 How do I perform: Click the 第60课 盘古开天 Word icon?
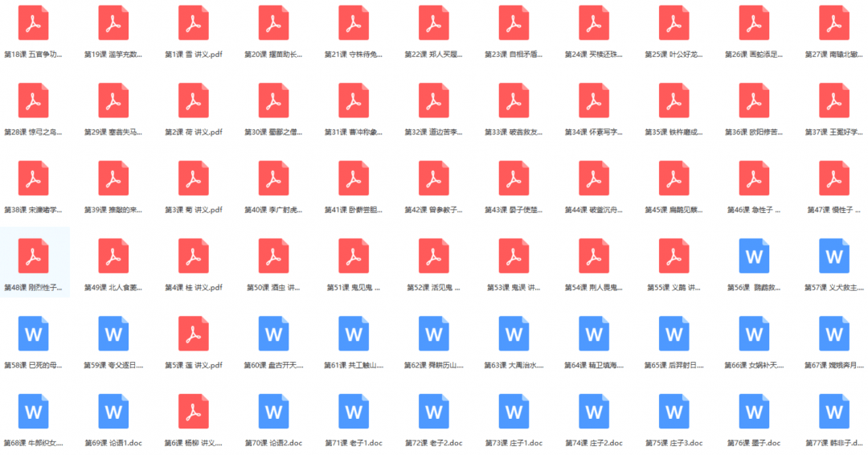[274, 334]
